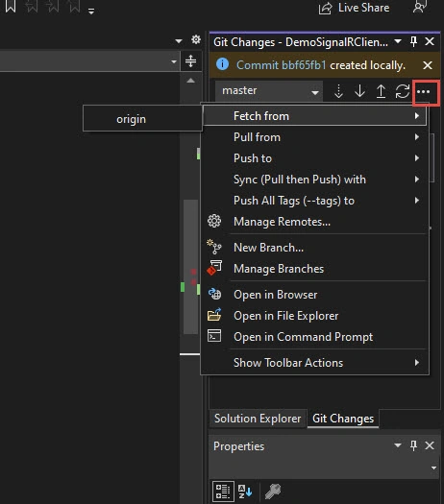The image size is (444, 504).
Task: Close the Properties panel
Action: [x=430, y=445]
